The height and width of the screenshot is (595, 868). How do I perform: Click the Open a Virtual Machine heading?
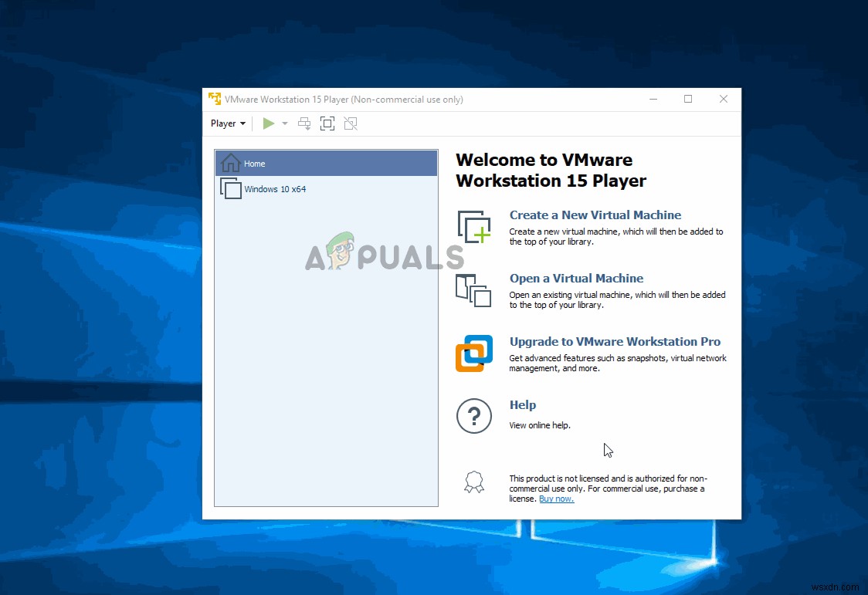575,279
